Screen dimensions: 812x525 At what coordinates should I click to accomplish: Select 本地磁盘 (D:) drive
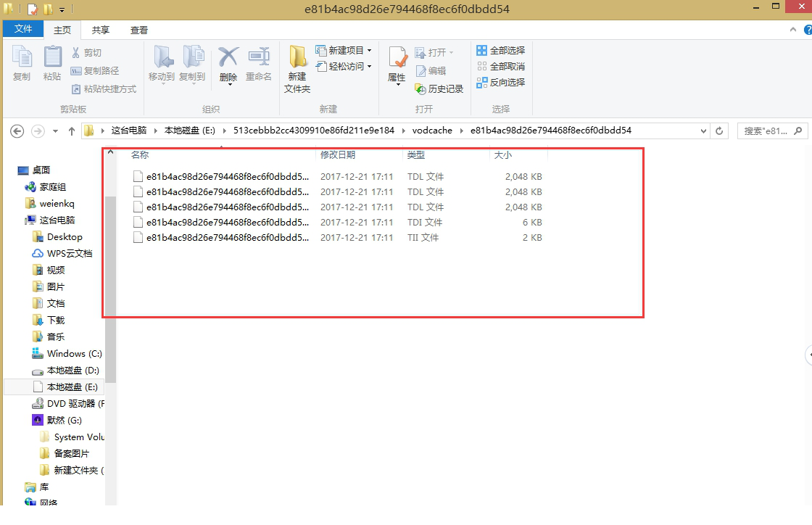point(65,371)
